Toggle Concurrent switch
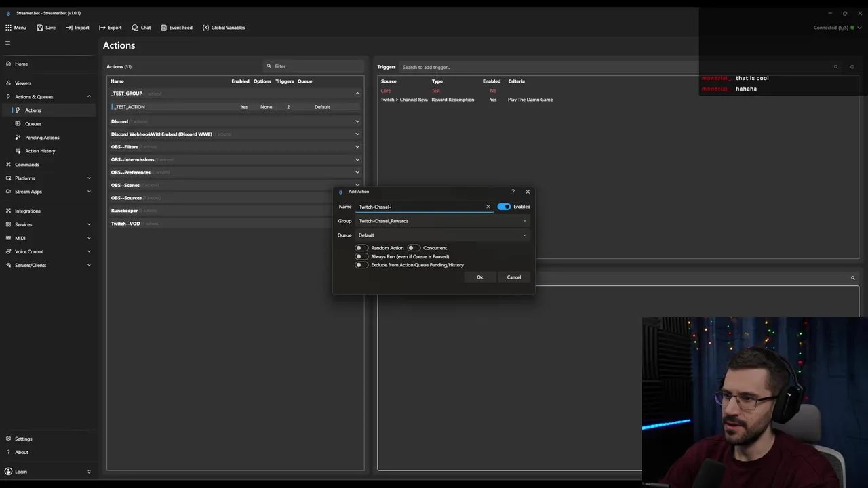The image size is (868, 488). (414, 248)
